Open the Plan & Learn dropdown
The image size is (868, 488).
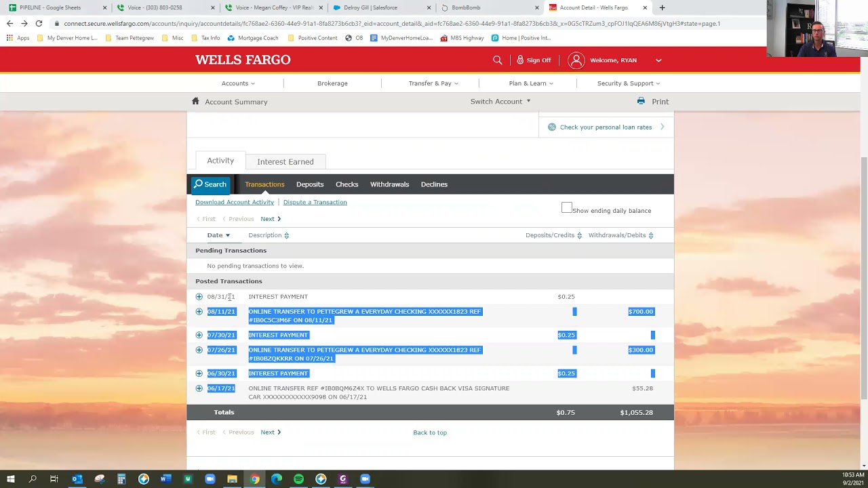531,83
